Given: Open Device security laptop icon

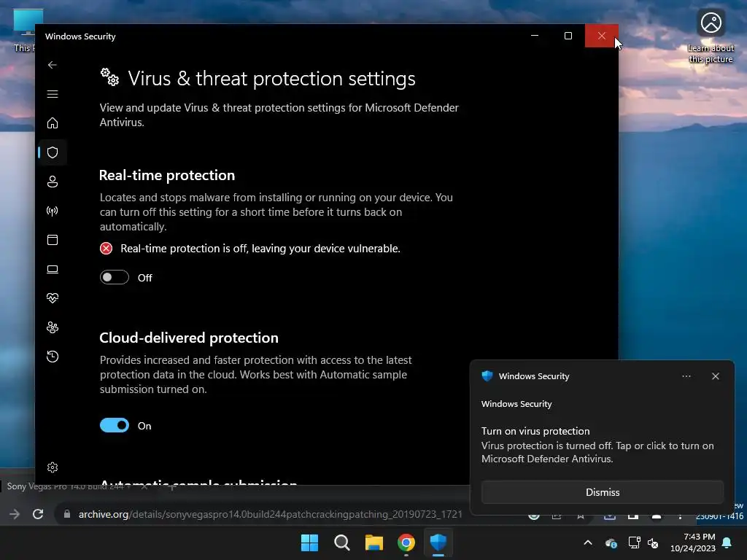Looking at the screenshot, I should [x=53, y=270].
